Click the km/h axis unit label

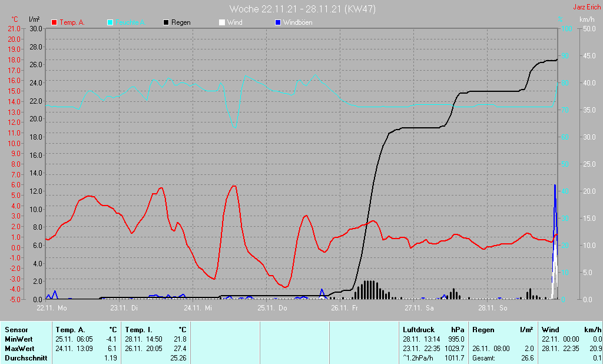click(x=587, y=19)
